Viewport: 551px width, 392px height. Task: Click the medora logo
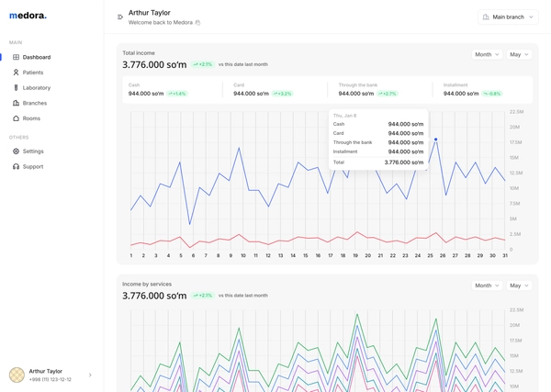[28, 16]
